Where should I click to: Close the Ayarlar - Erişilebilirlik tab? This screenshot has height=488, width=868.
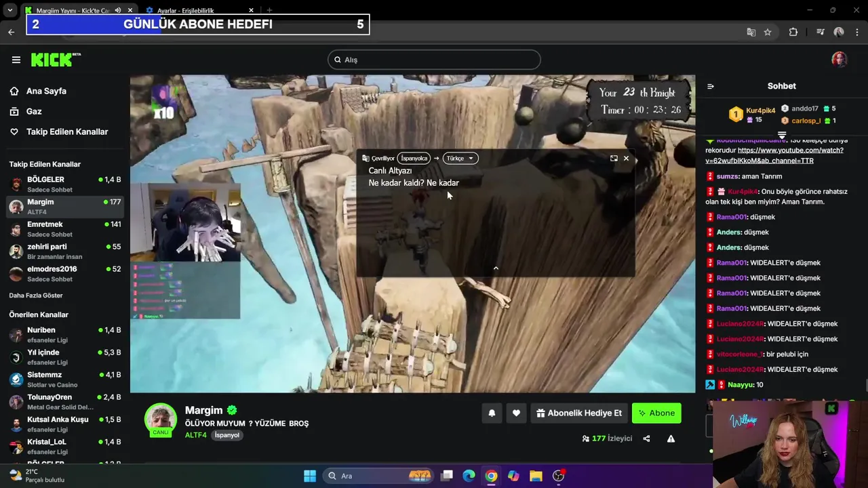[251, 11]
